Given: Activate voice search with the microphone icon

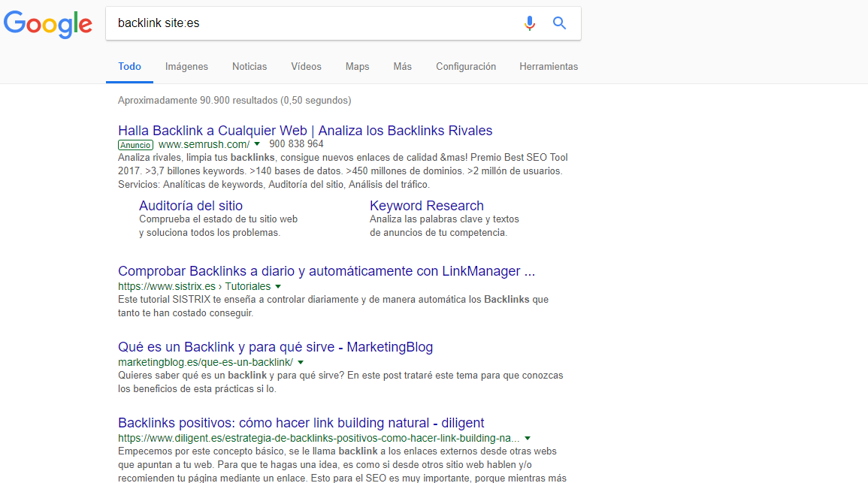Looking at the screenshot, I should click(530, 23).
